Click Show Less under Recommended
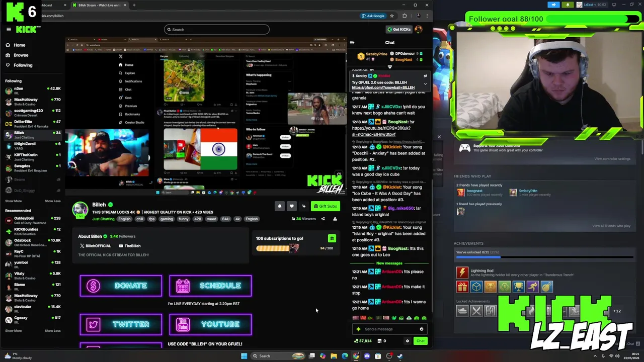Screen dimensions: 644x362 (52, 331)
